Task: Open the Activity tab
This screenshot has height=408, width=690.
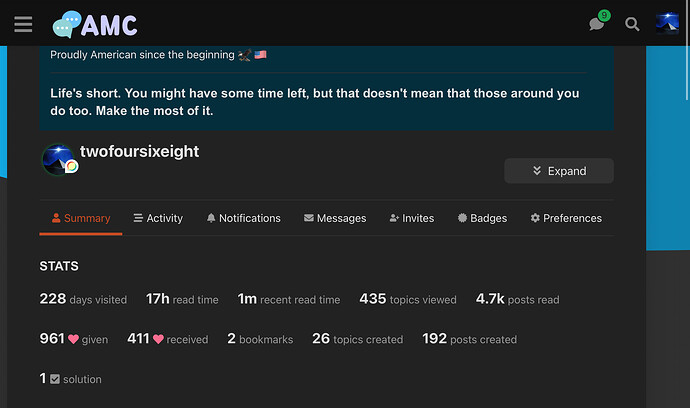Action: (157, 218)
